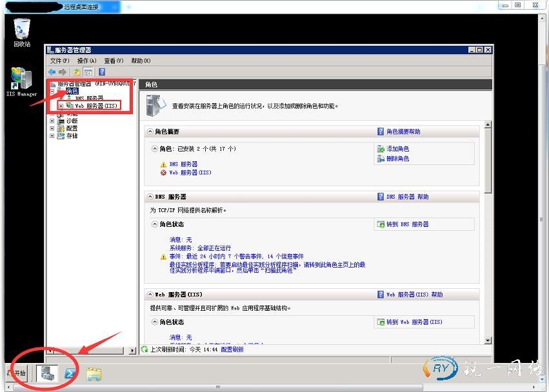Collapse the 角色状态 subsection under DNS
The image size is (549, 392).
(155, 224)
